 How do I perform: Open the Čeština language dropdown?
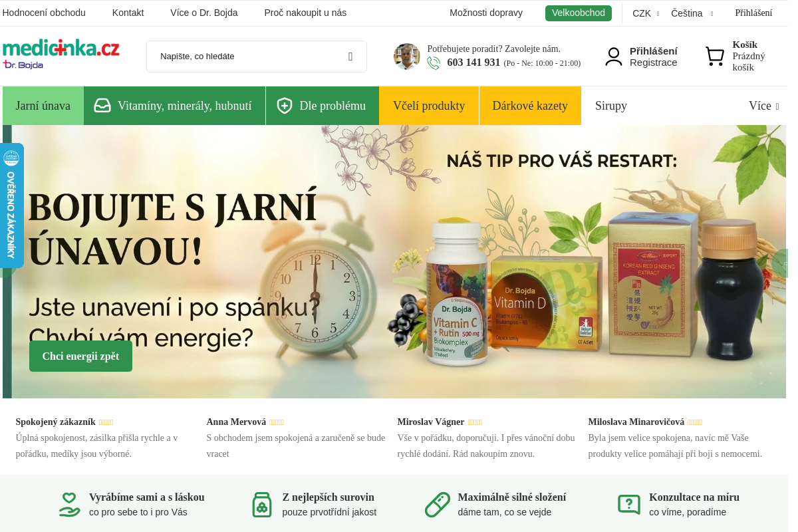pos(692,13)
